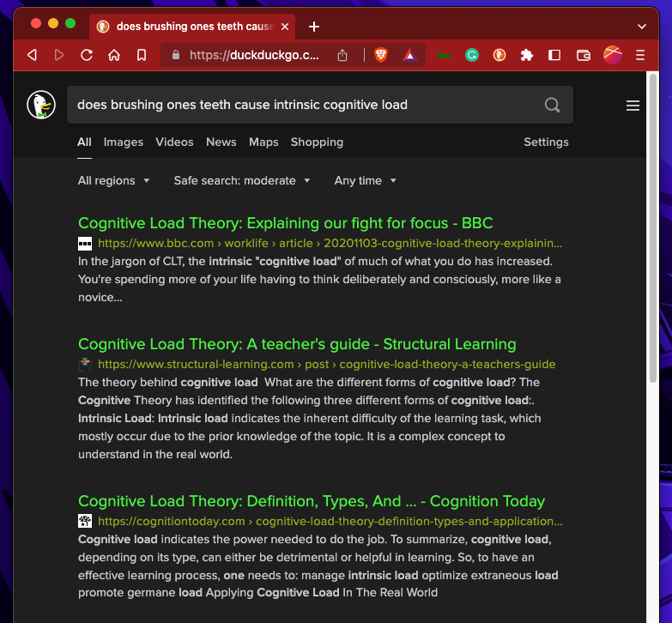
Task: Reload the current page
Action: point(87,55)
